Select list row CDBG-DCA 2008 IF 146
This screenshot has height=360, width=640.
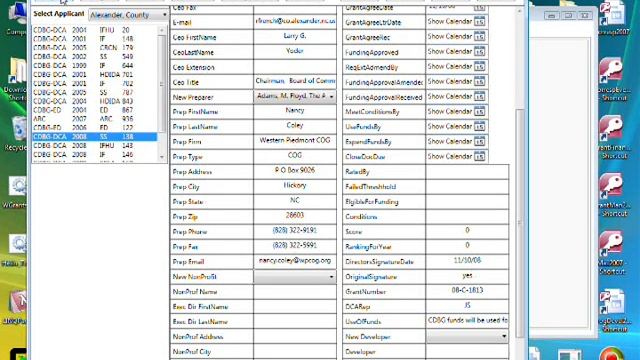coord(94,154)
